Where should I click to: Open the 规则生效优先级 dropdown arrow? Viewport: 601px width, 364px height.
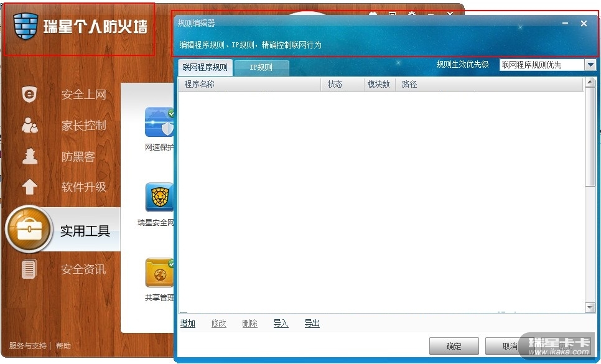click(x=590, y=65)
